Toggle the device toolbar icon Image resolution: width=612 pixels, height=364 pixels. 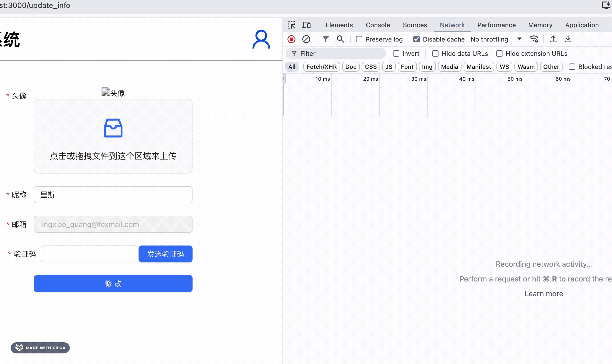point(306,25)
